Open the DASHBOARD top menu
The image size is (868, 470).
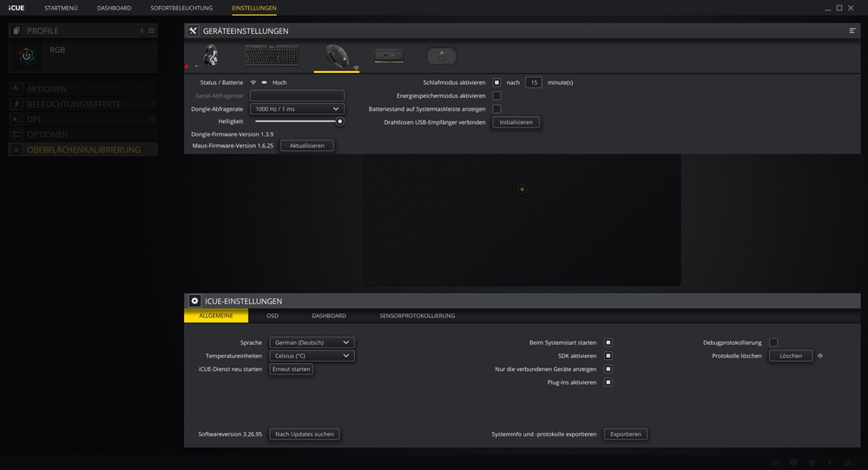pyautogui.click(x=114, y=9)
